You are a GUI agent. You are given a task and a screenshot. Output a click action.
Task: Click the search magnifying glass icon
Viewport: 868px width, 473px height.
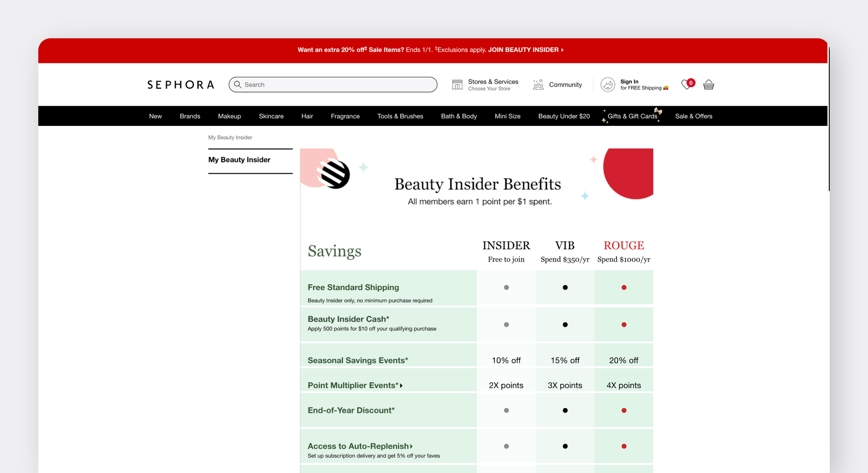coord(238,85)
